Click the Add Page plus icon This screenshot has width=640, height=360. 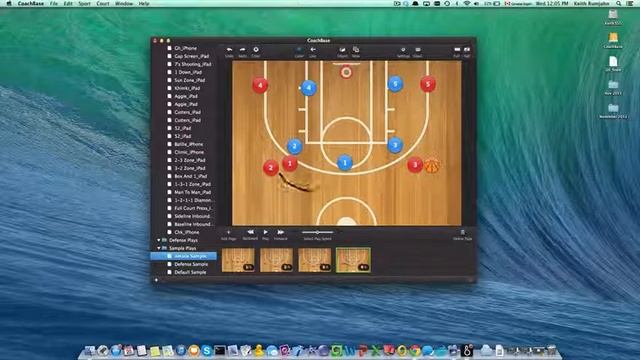[x=229, y=232]
